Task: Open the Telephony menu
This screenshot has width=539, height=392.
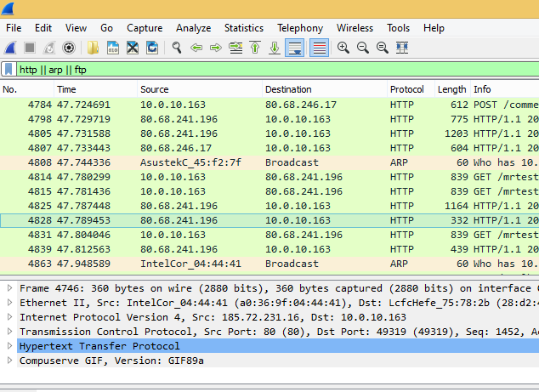Action: pyautogui.click(x=300, y=28)
